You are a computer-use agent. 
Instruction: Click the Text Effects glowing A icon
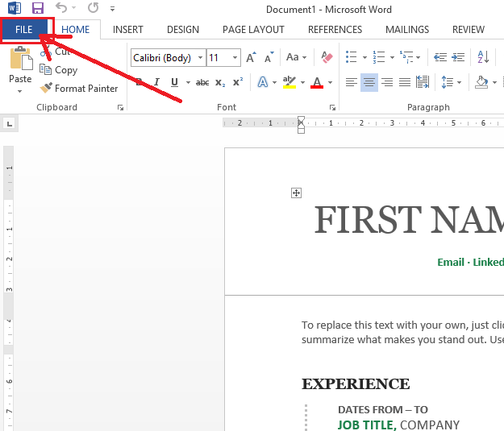(263, 82)
